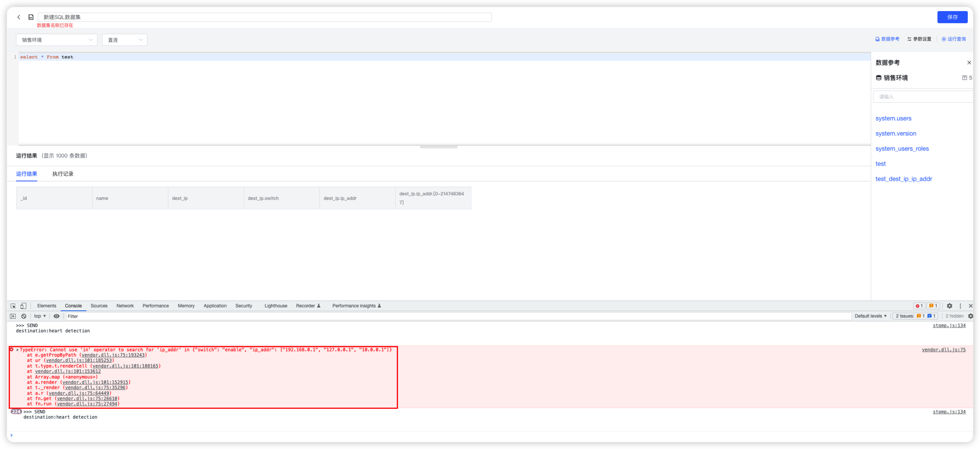Switch to the 执行记录 tab

(63, 174)
